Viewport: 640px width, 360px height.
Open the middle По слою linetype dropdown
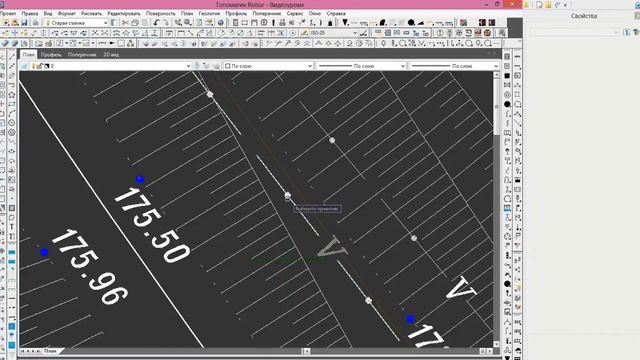362,66
